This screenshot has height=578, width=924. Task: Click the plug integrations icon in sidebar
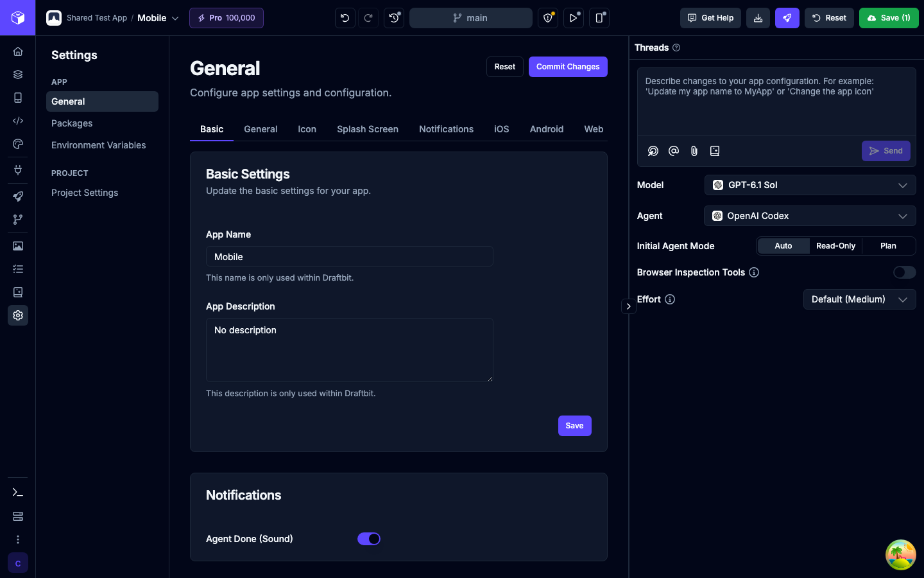pyautogui.click(x=18, y=170)
